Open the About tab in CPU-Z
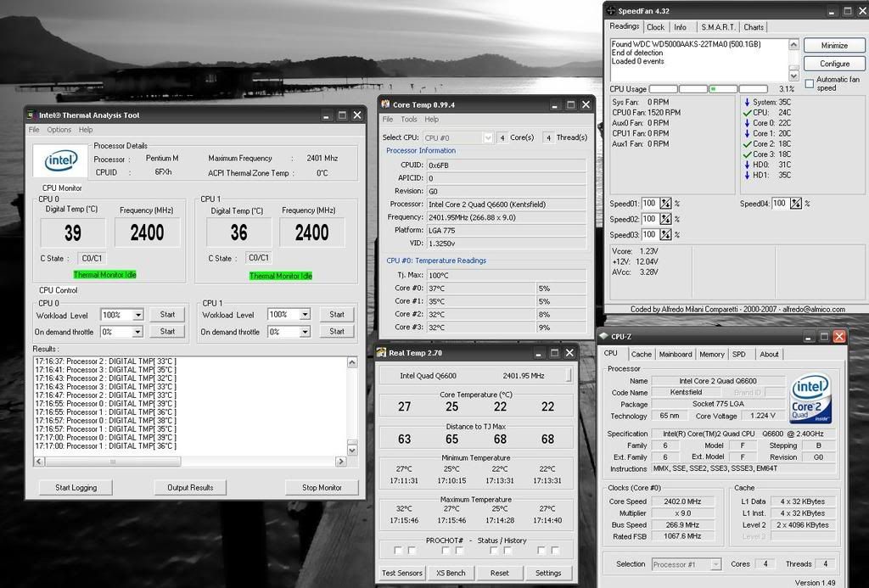 (x=769, y=354)
